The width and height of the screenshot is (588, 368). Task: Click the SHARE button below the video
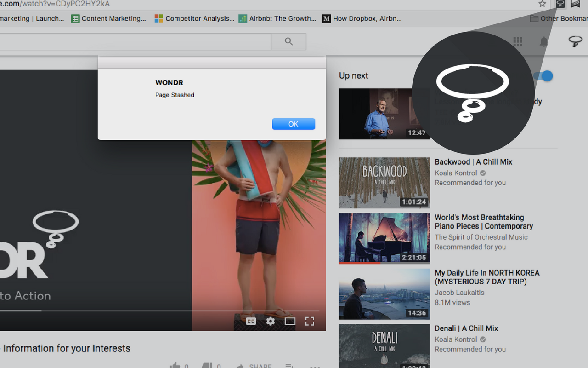coord(254,366)
